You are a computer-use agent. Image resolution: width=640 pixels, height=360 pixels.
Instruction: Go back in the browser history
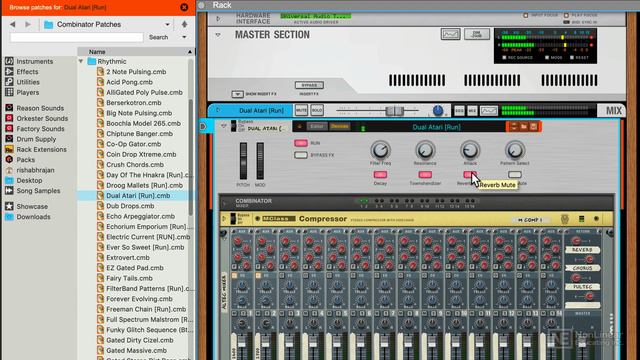(13, 24)
